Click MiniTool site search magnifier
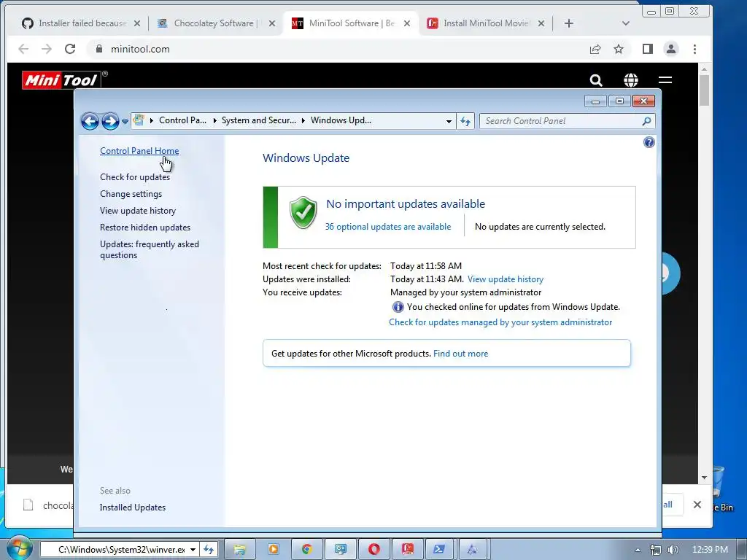 pos(596,80)
